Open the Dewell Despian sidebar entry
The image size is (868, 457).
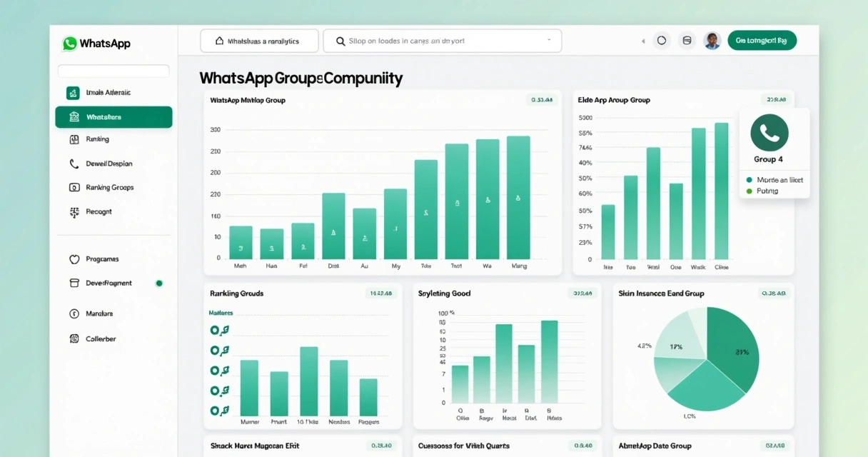[109, 164]
